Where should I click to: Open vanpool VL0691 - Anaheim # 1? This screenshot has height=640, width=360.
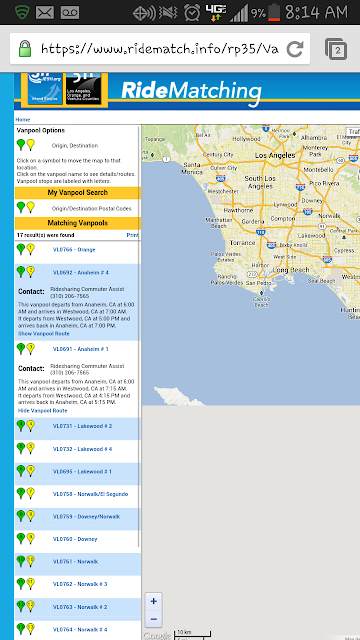pyautogui.click(x=81, y=349)
